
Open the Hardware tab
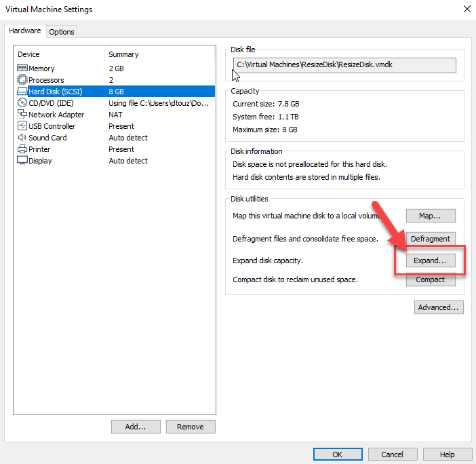tap(25, 31)
